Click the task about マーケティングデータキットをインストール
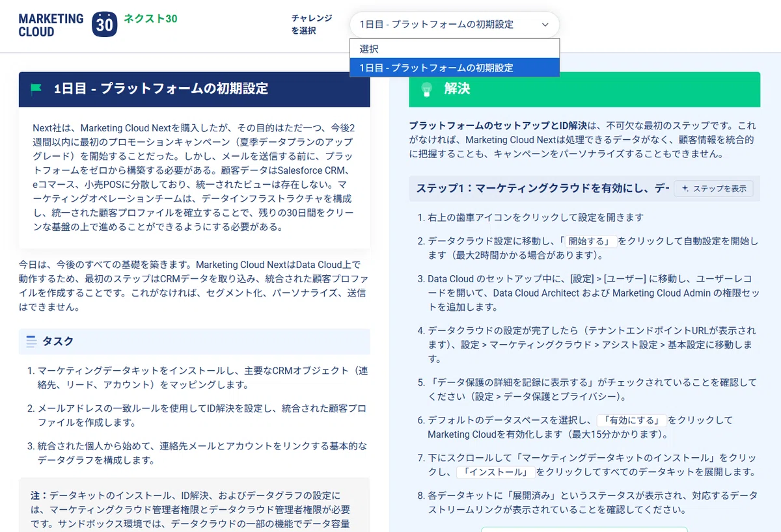Viewport: 781px width, 532px height. click(x=202, y=377)
